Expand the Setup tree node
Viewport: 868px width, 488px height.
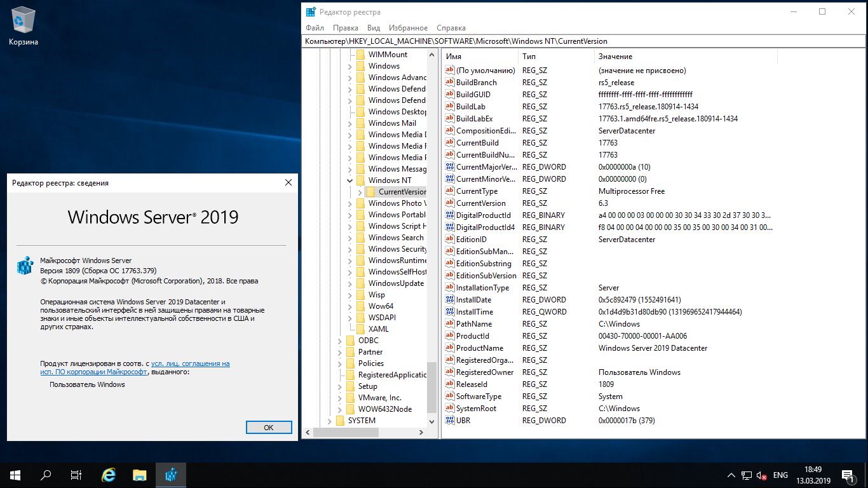coord(339,386)
